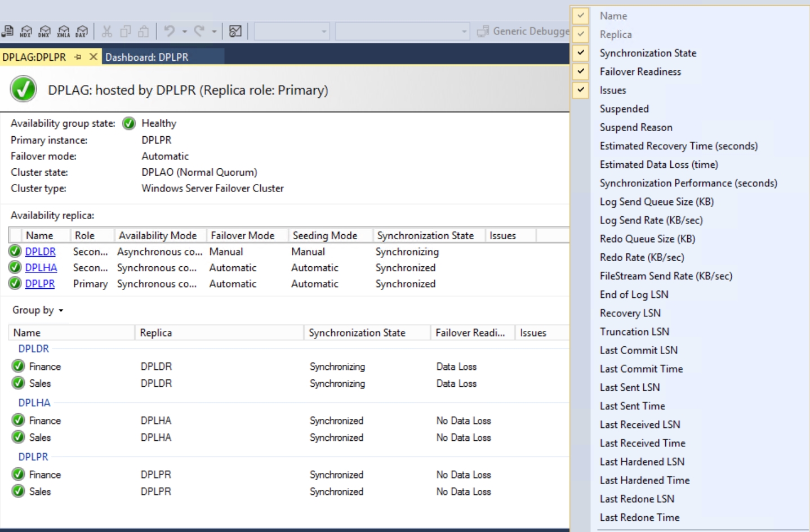Image resolution: width=810 pixels, height=532 pixels.
Task: Choose Last Hardened LSN menu item
Action: click(x=642, y=462)
